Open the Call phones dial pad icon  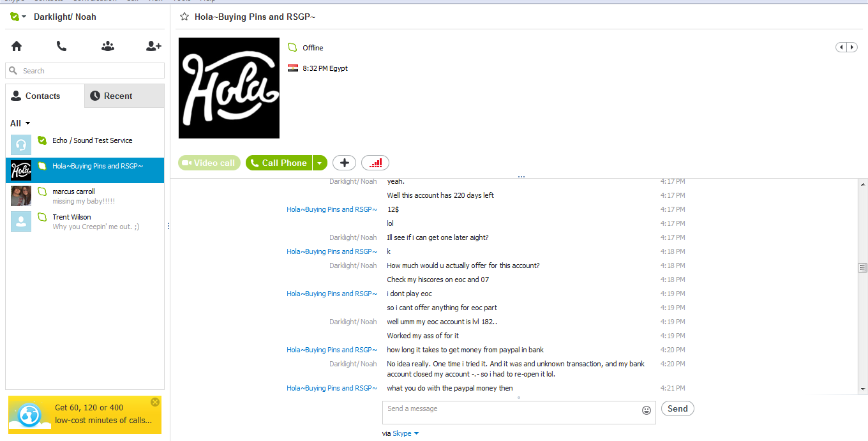coord(61,46)
